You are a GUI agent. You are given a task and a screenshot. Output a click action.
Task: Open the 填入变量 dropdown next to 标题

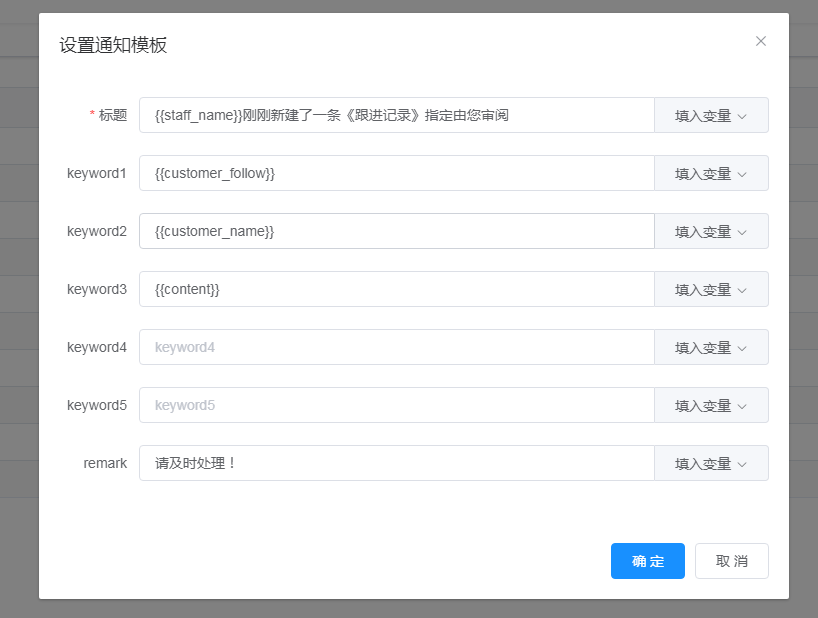[705, 115]
